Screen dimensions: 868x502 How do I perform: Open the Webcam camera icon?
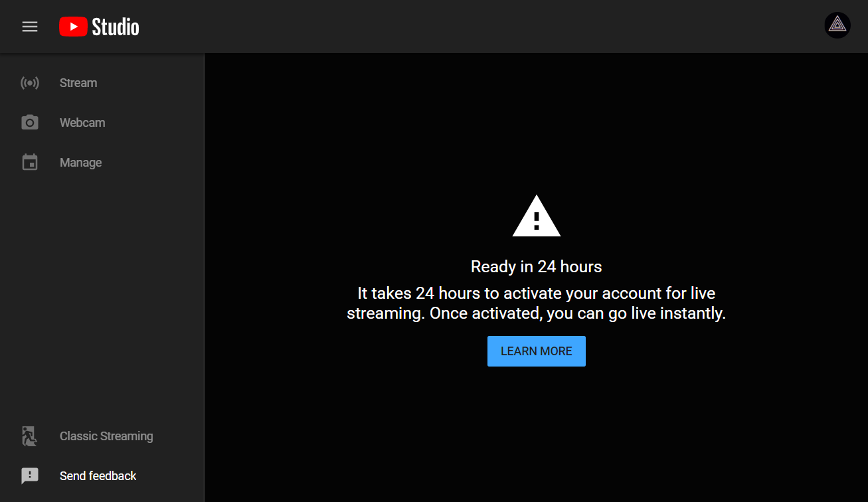click(x=30, y=122)
